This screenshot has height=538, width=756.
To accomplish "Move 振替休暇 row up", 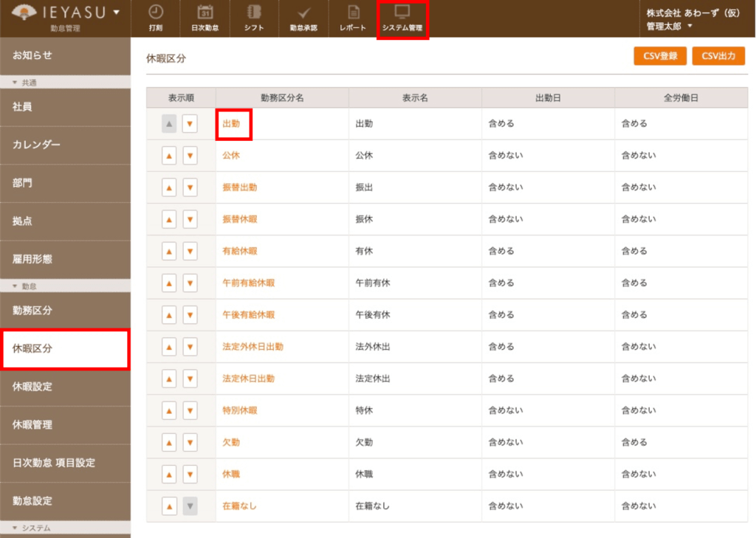I will coord(169,219).
